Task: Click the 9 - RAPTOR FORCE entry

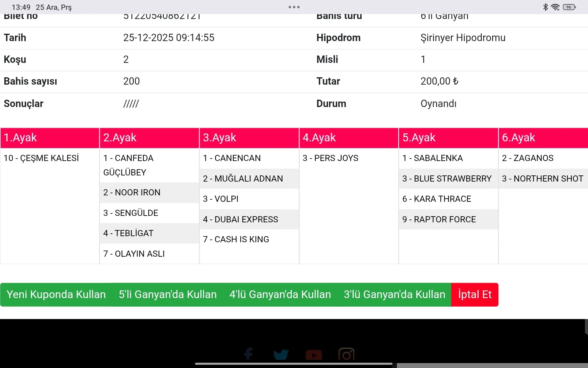Action: tap(439, 220)
